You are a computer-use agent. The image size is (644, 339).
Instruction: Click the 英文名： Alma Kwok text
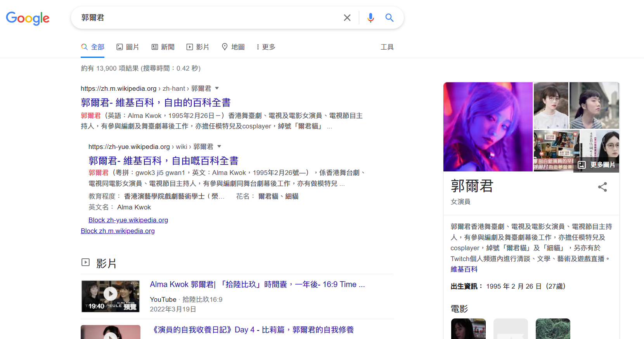[119, 207]
